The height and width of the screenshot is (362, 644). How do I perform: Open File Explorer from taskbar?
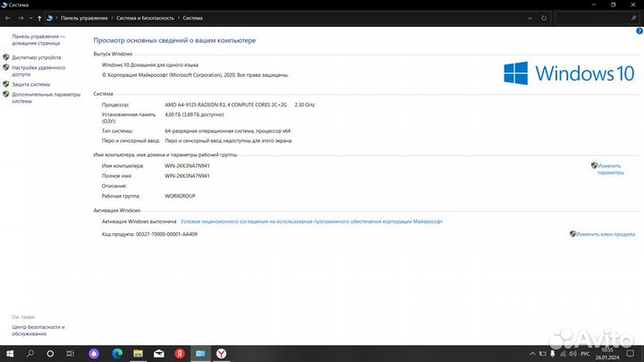138,353
